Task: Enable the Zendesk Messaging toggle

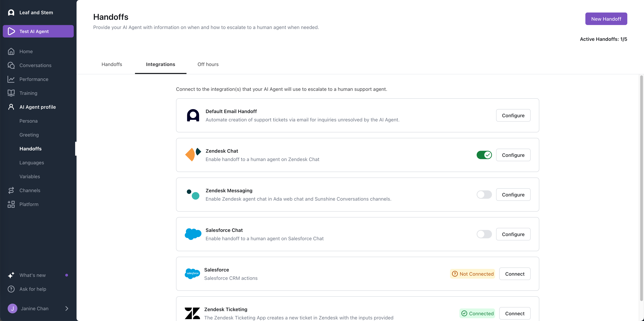Action: coord(484,195)
